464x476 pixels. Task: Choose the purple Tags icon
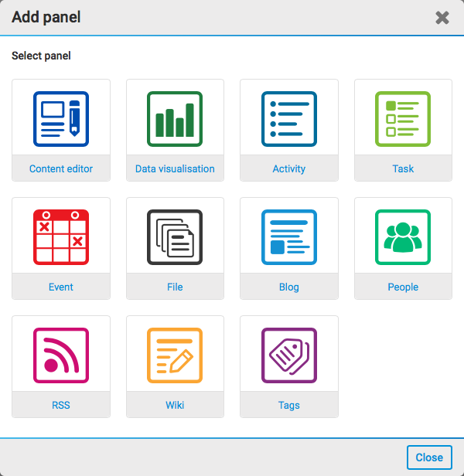pos(289,355)
